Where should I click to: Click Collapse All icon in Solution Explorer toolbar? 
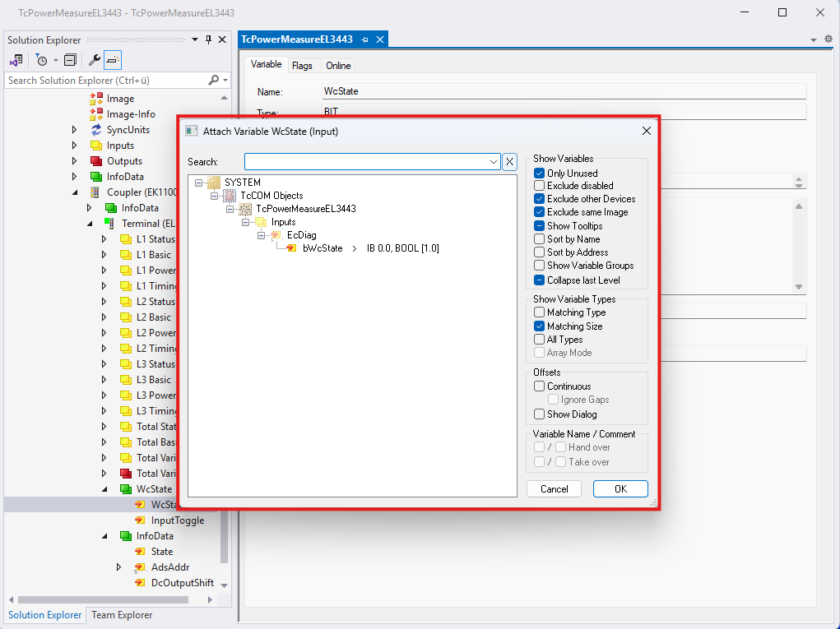[70, 60]
